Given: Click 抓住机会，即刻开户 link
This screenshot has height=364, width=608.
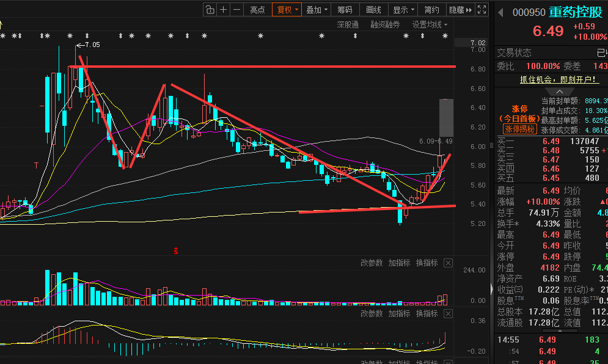Looking at the screenshot, I should tap(559, 80).
